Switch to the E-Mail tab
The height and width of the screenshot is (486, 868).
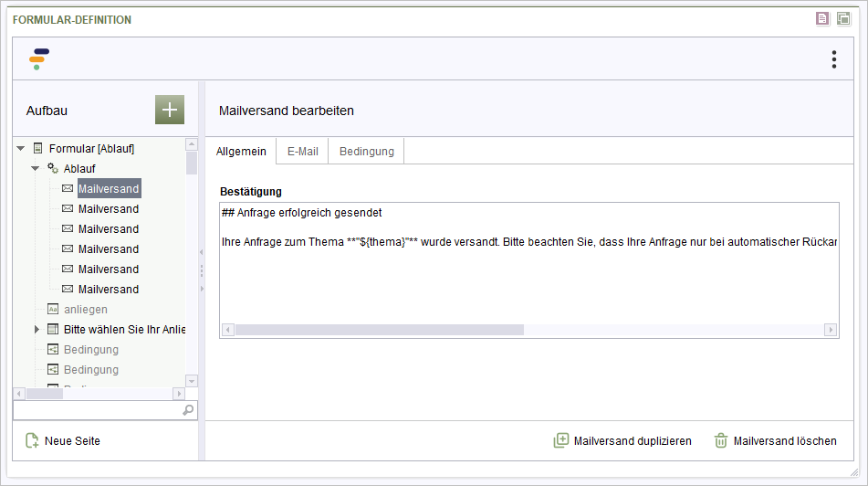pyautogui.click(x=302, y=152)
